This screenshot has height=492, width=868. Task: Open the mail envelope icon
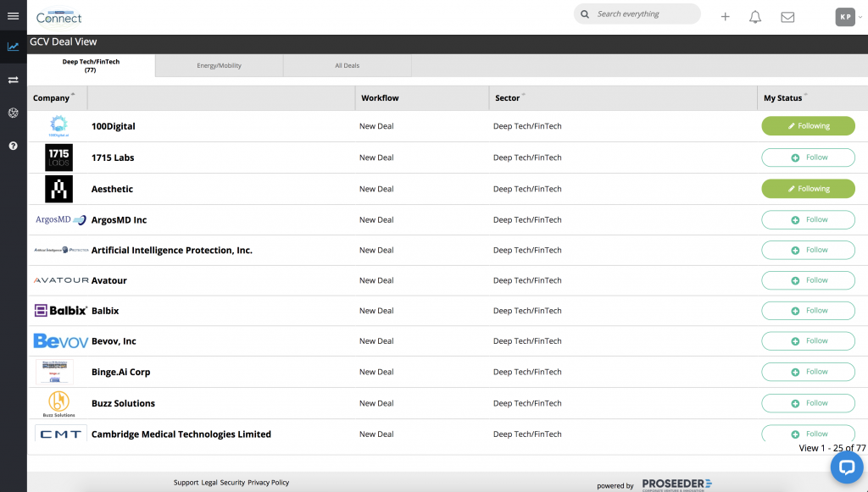tap(787, 17)
